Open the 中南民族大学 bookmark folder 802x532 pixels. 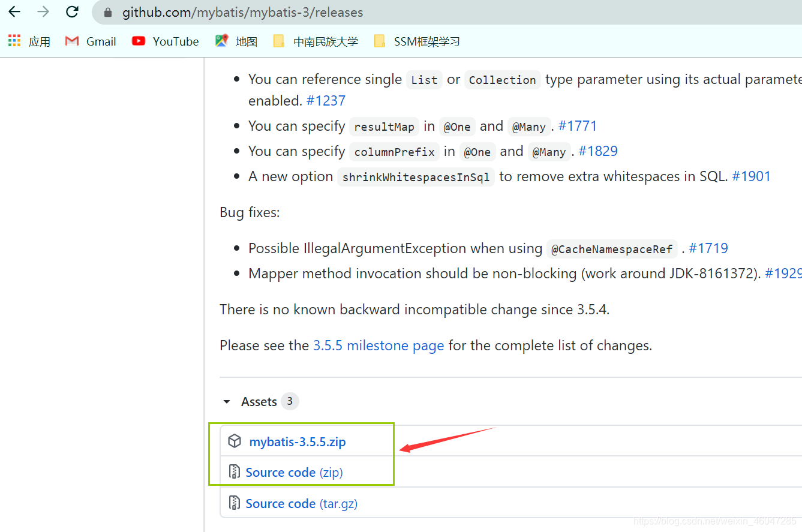(315, 41)
